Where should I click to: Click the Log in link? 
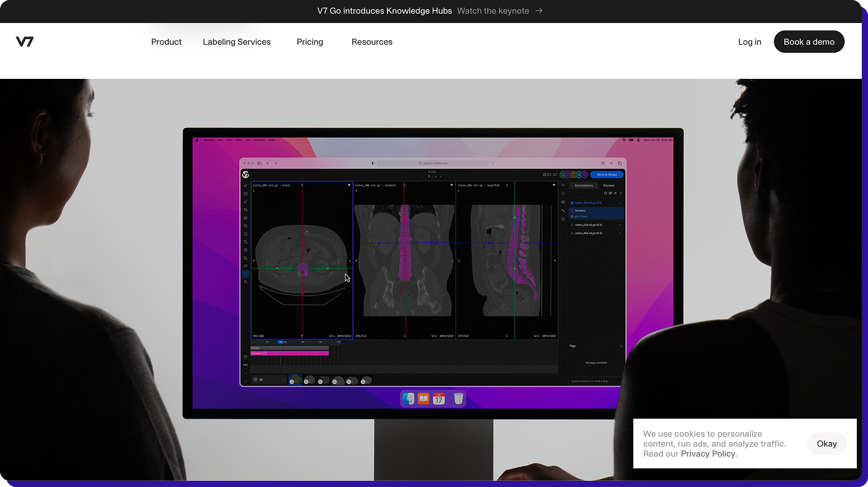coord(749,42)
